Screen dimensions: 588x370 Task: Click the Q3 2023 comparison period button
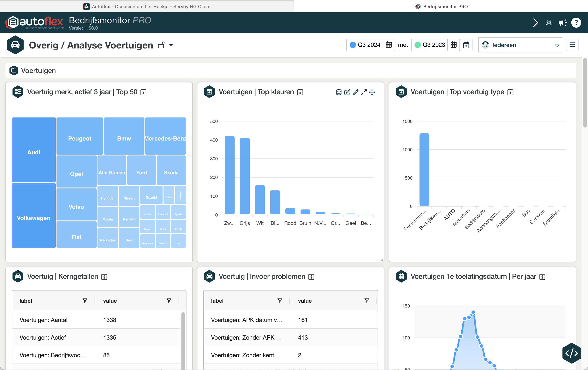click(433, 45)
